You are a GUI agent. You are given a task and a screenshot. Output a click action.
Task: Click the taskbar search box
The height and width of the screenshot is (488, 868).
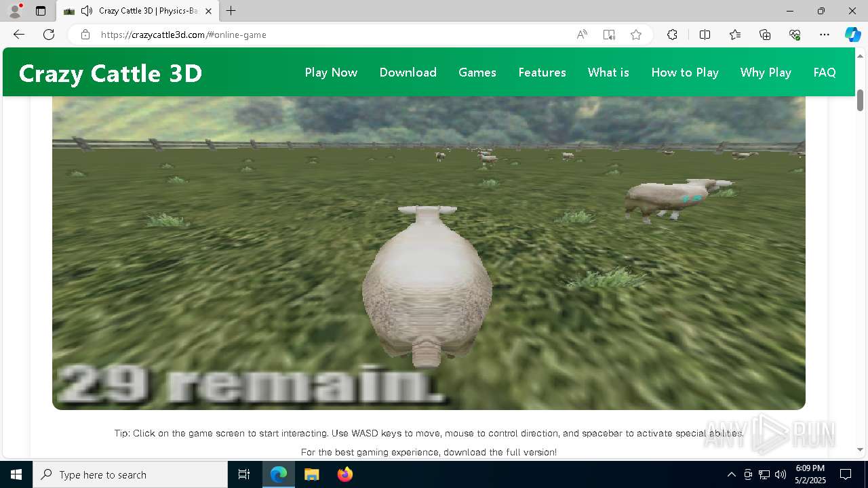pyautogui.click(x=130, y=474)
